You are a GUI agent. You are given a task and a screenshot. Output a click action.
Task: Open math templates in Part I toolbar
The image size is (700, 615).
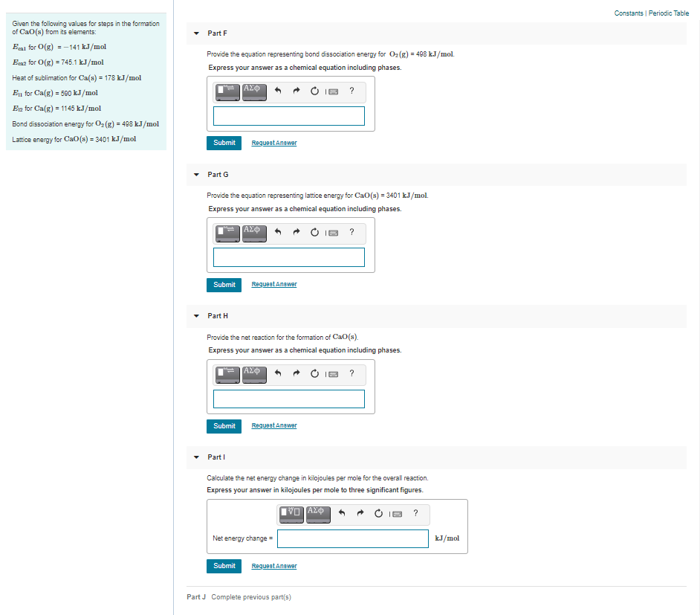pyautogui.click(x=291, y=515)
